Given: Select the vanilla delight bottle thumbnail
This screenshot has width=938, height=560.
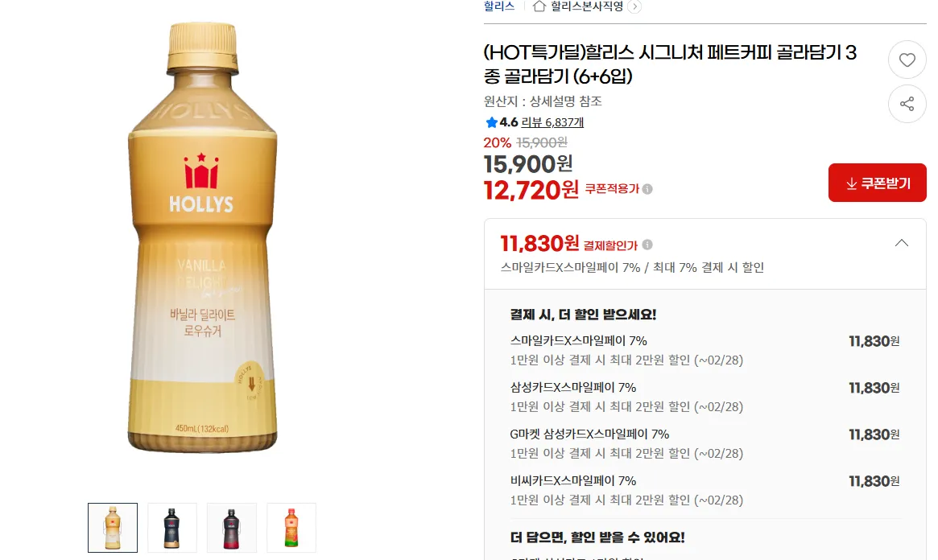Looking at the screenshot, I should (113, 528).
